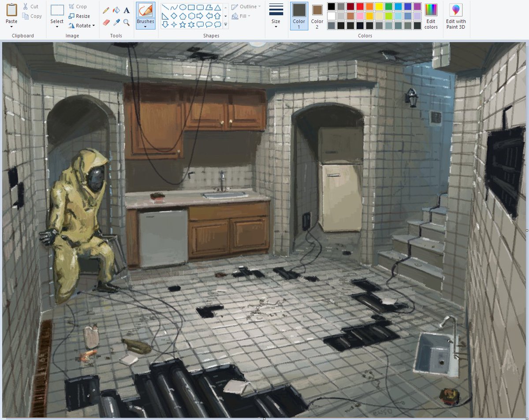Choose the Five-point star shape

(183, 24)
